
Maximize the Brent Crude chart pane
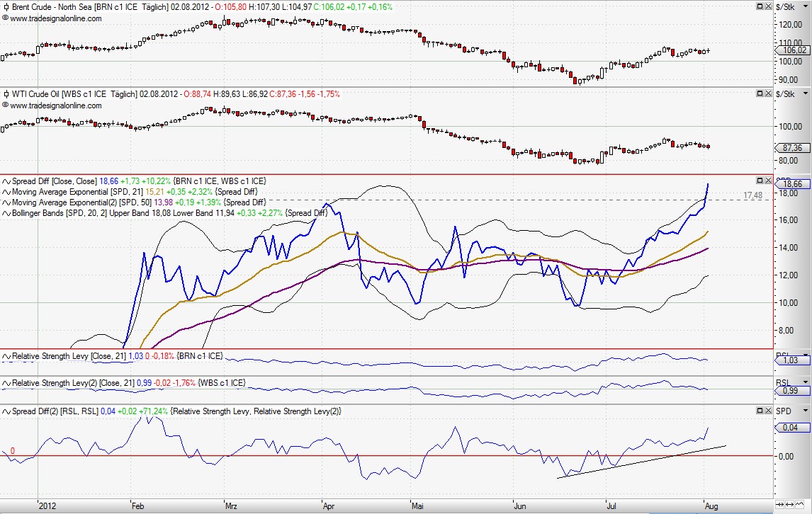pyautogui.click(x=760, y=6)
